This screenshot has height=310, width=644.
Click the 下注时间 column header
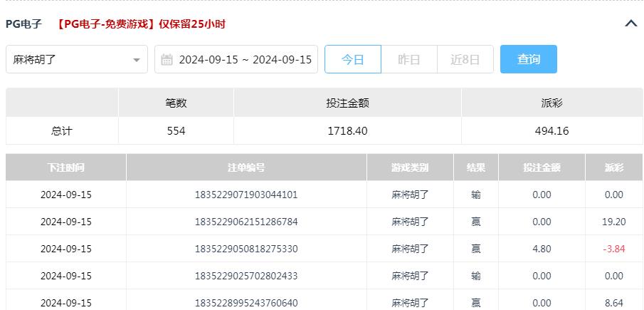(65, 167)
